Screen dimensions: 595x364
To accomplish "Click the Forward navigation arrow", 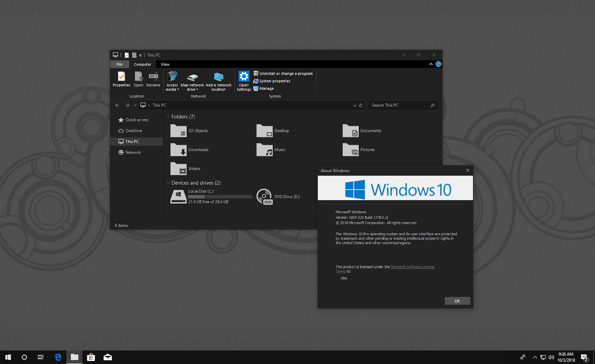I will (x=128, y=105).
